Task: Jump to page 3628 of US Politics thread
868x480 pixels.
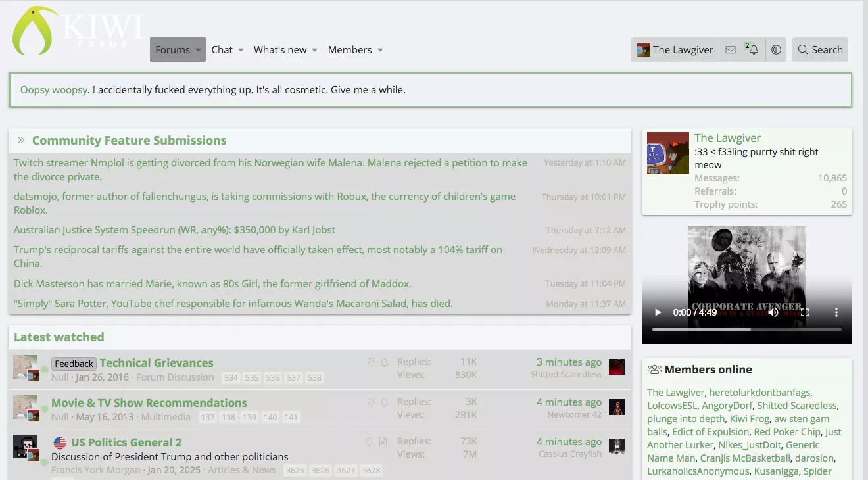Action: 372,471
